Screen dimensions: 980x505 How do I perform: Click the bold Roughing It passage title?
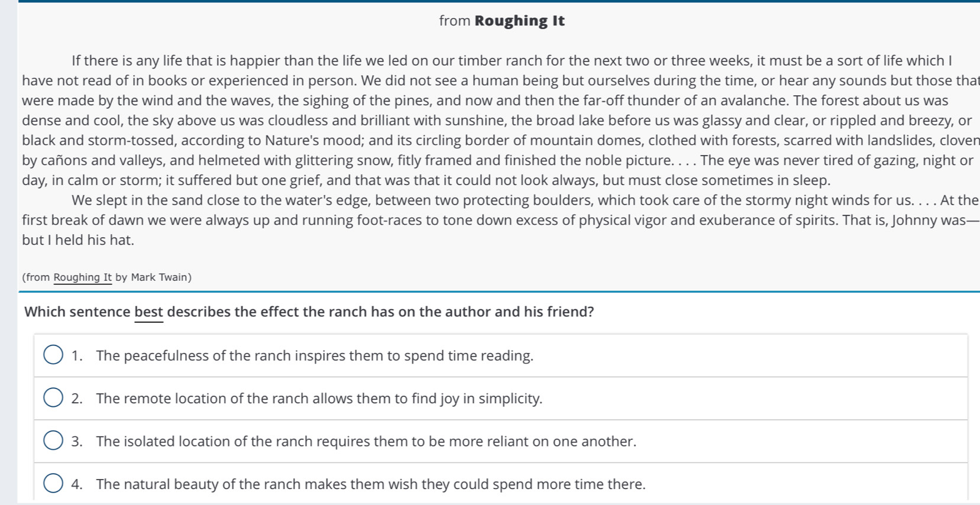(520, 21)
